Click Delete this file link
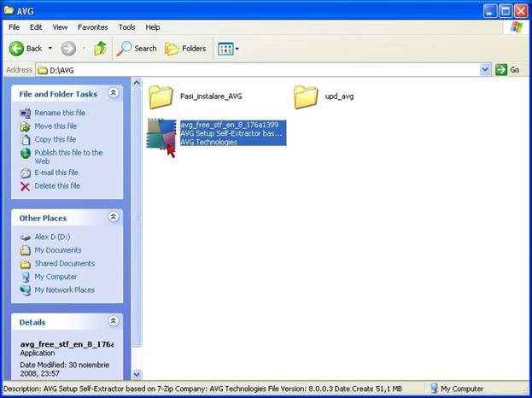 tap(57, 186)
